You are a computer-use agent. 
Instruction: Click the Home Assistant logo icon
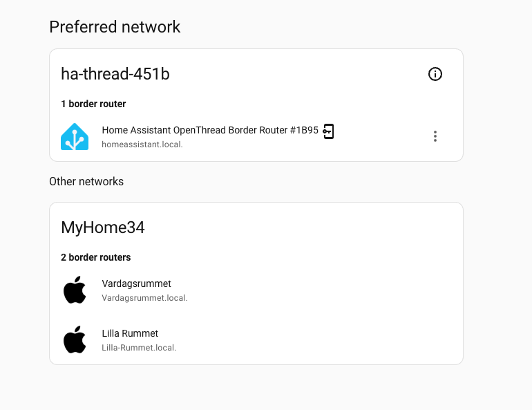click(x=75, y=137)
